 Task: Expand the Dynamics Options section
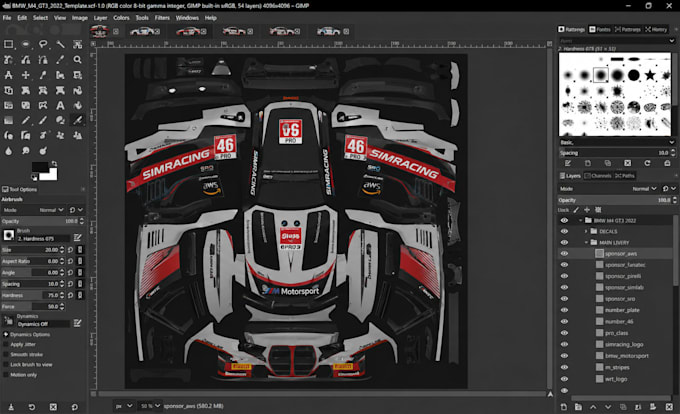pos(6,334)
